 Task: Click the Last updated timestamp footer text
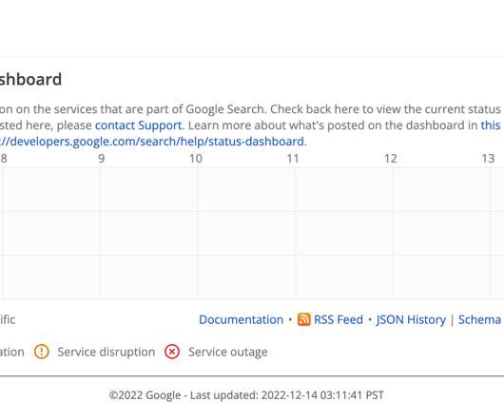click(246, 395)
